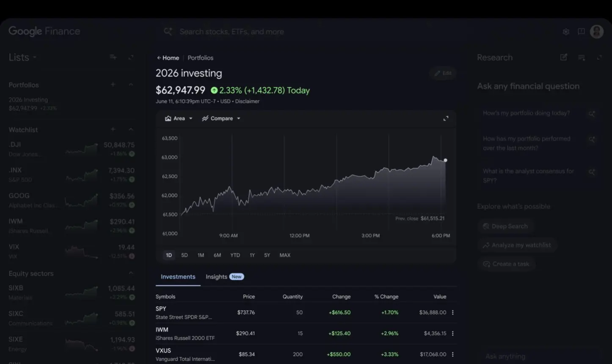Screen dimensions: 612x364
Task: Select the 5D time range
Action: point(185,255)
